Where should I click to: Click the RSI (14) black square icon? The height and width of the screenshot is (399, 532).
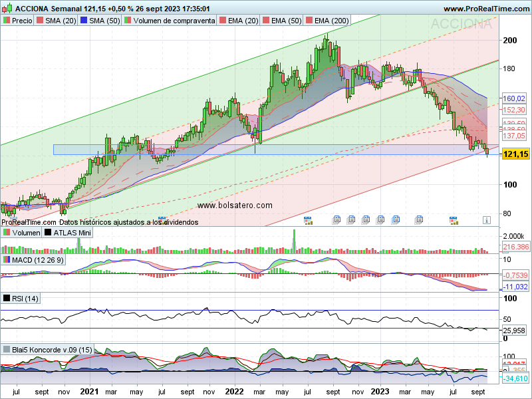click(x=7, y=299)
